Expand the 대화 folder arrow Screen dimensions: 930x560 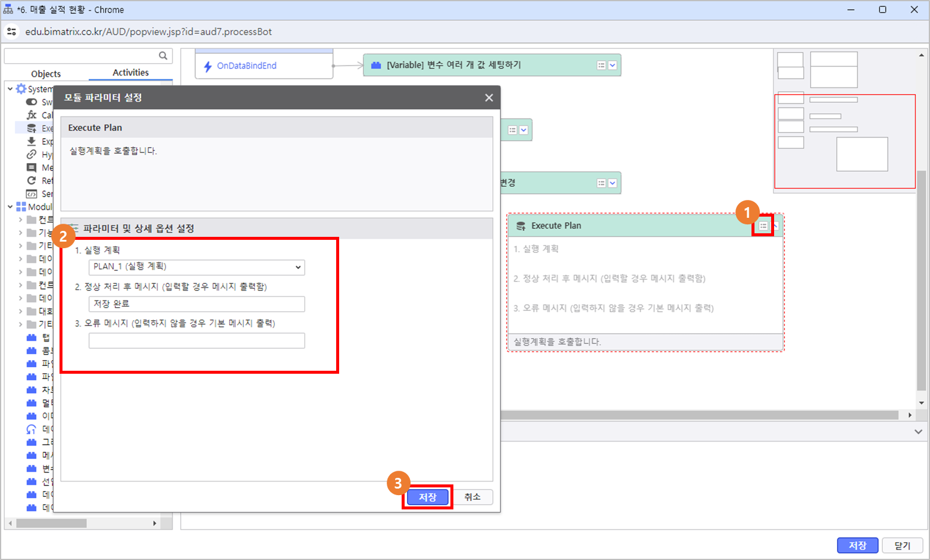coord(21,311)
